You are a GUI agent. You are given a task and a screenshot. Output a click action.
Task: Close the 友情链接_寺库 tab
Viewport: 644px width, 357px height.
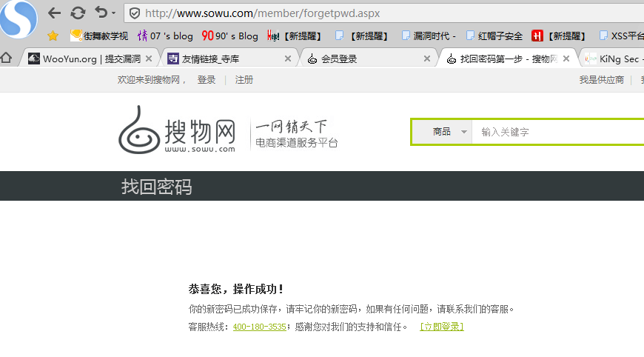(x=288, y=59)
